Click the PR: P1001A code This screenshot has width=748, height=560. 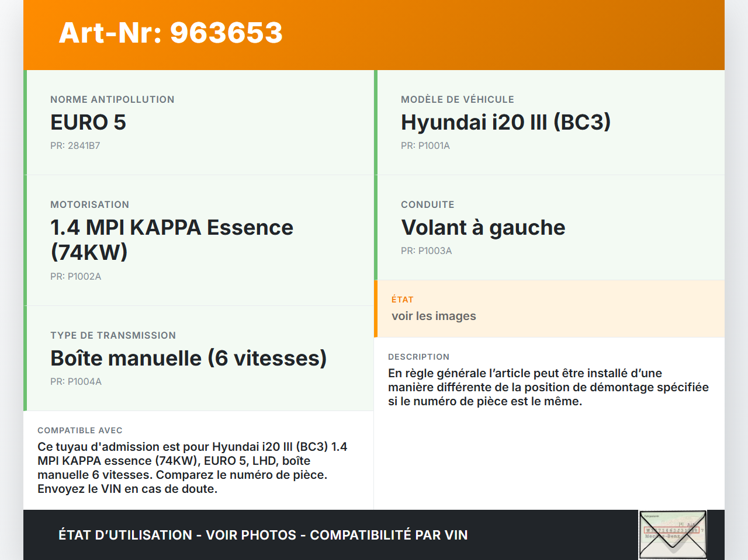[425, 145]
